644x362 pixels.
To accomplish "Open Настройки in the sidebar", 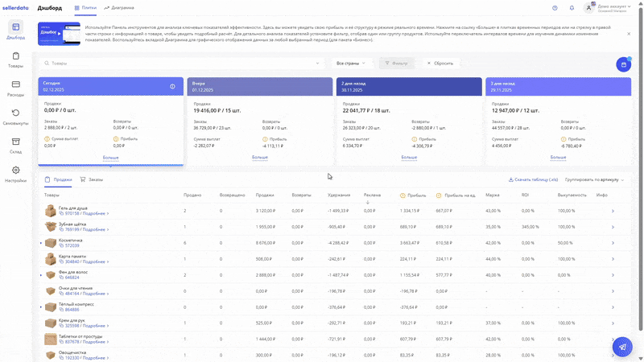I will point(15,174).
